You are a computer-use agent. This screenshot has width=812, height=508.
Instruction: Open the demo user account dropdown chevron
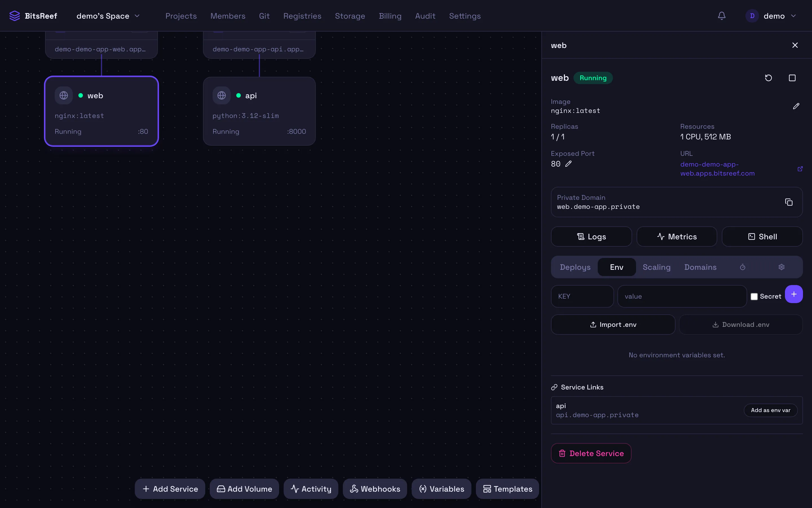[x=794, y=16]
